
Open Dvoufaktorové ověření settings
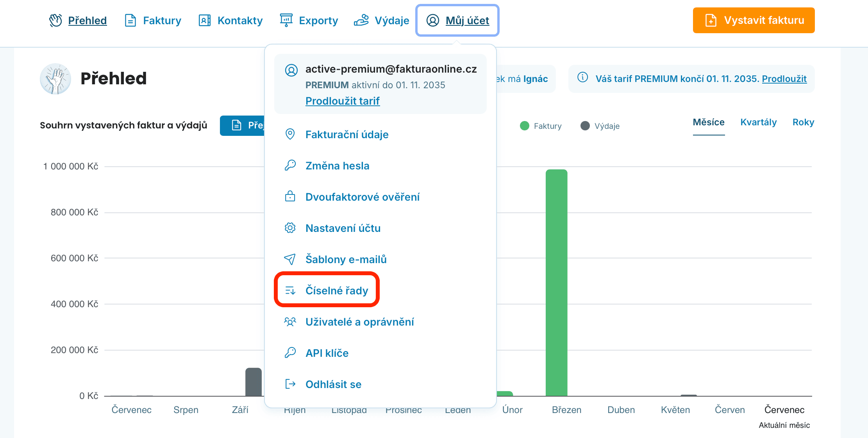click(x=362, y=197)
